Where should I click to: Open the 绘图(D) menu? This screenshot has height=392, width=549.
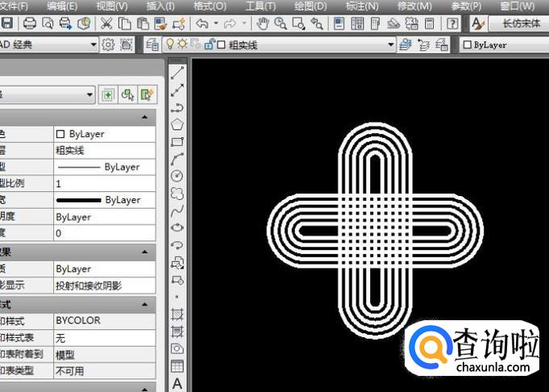point(308,6)
